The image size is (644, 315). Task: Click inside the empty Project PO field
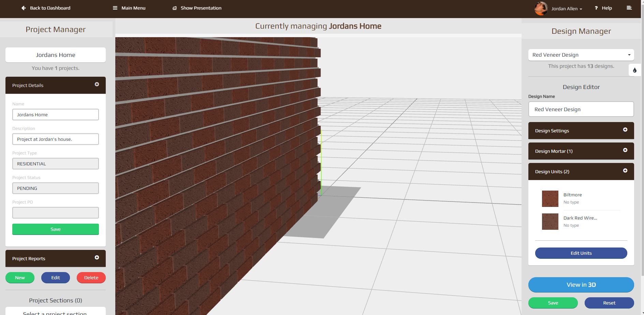coord(55,212)
